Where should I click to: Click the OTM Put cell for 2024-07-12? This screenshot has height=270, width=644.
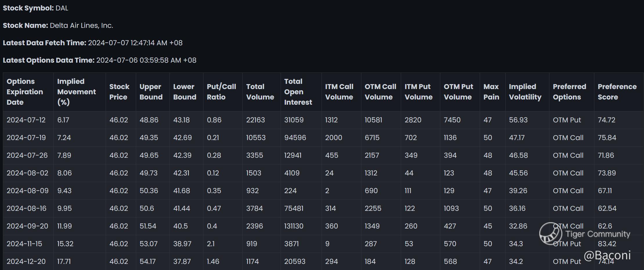pos(567,120)
